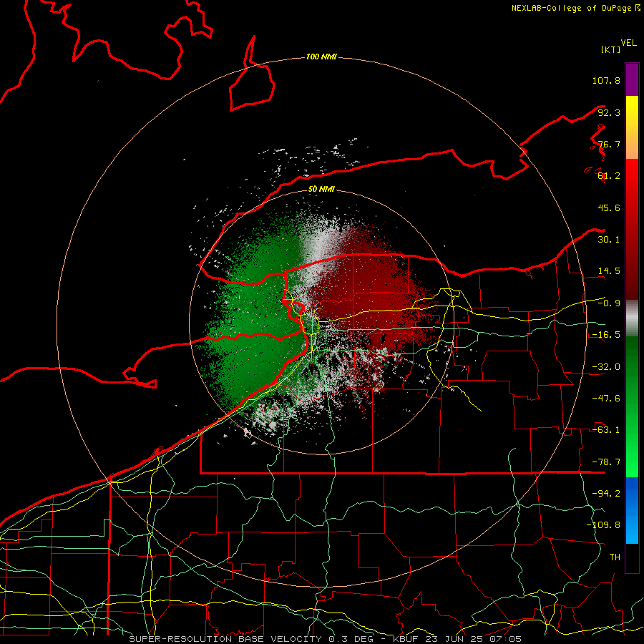Click the SUPER-RESOLUTION BASE VELOCITY caption text
Image resolution: width=644 pixels, height=644 pixels.
(225, 639)
